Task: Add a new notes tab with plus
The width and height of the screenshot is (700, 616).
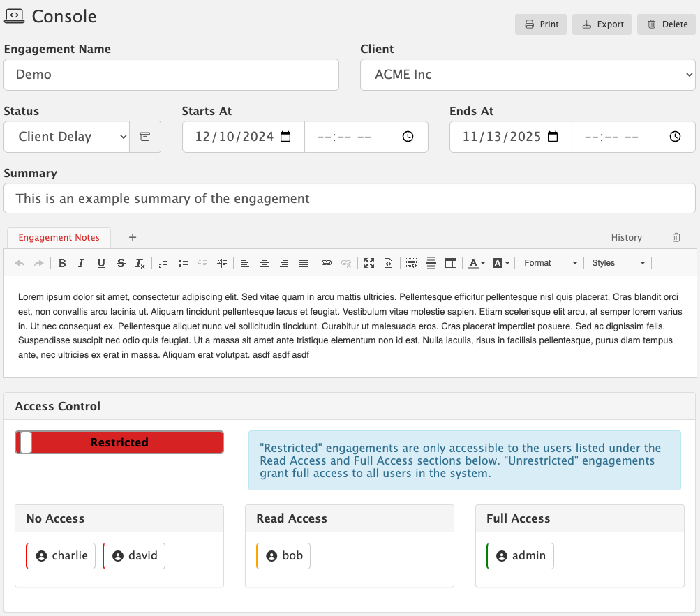Action: pyautogui.click(x=133, y=237)
